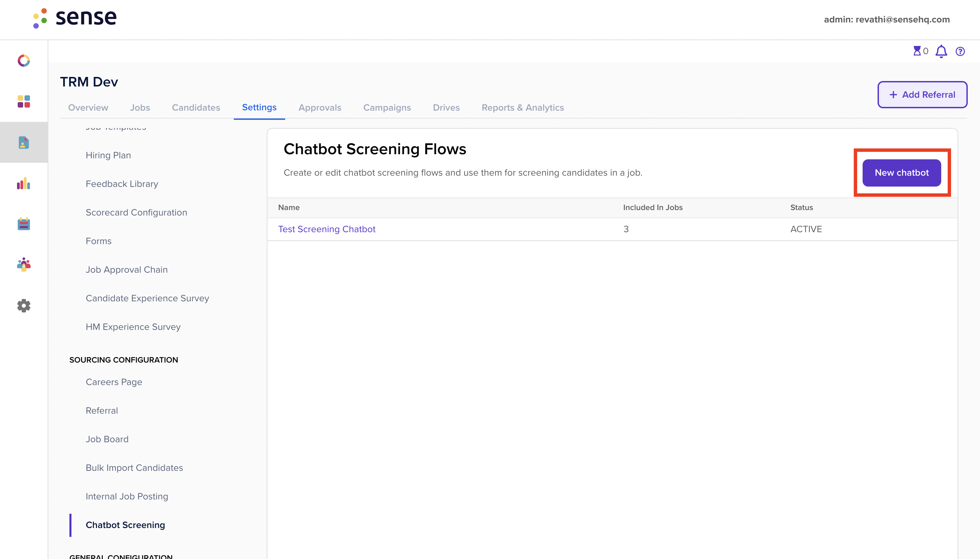Screen dimensions: 980x559
Task: Switch to the Overview tab
Action: point(88,108)
